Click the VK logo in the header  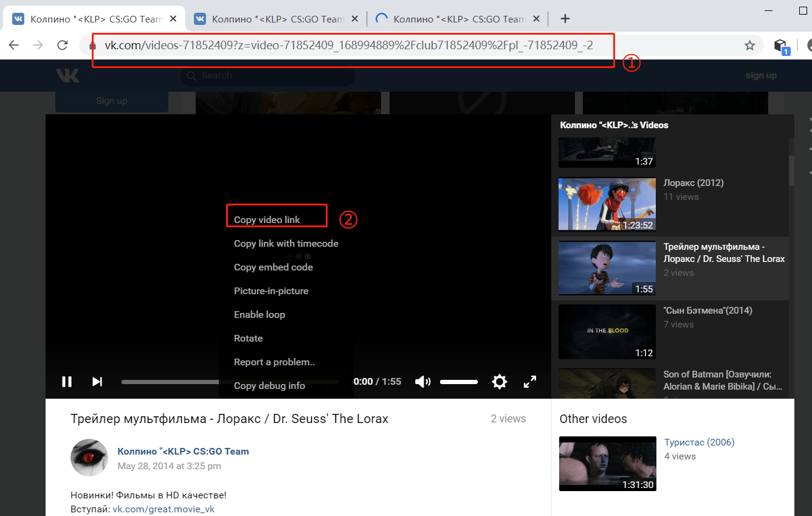click(x=67, y=75)
